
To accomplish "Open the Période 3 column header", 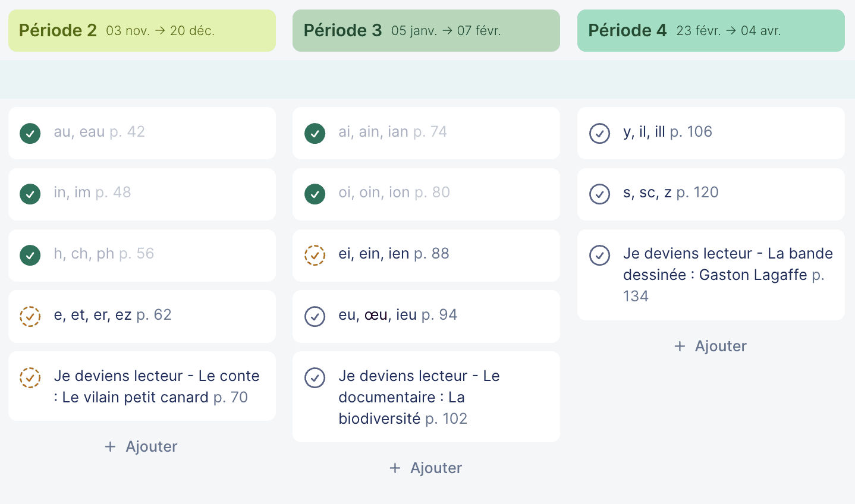I will [342, 30].
